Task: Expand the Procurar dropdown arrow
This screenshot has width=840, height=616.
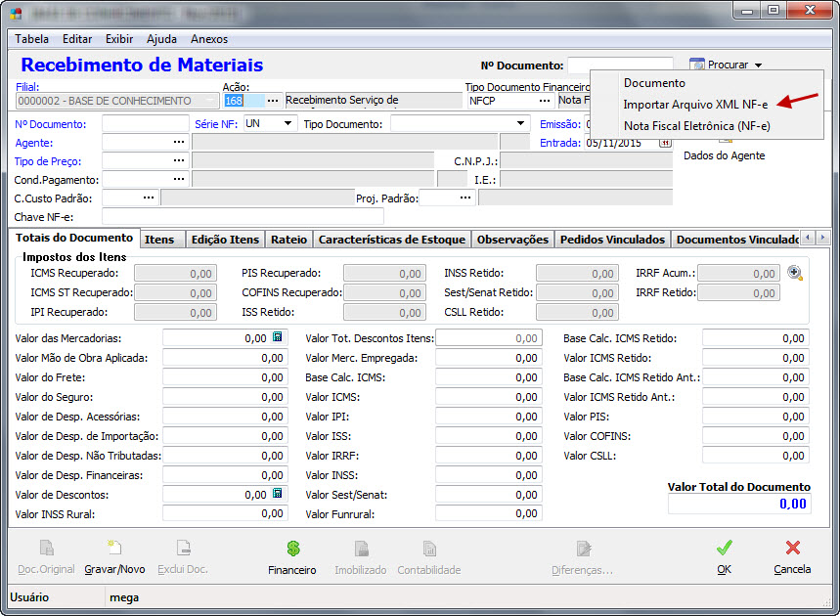Action: pyautogui.click(x=758, y=66)
